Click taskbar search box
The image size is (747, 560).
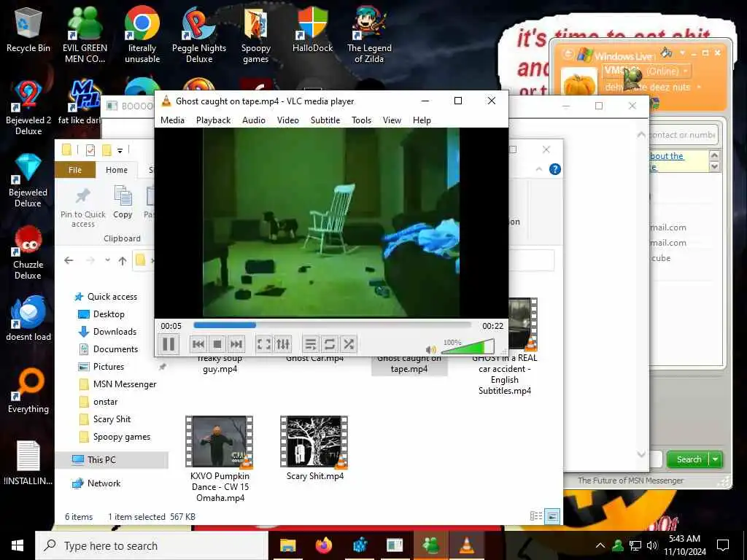pos(152,545)
